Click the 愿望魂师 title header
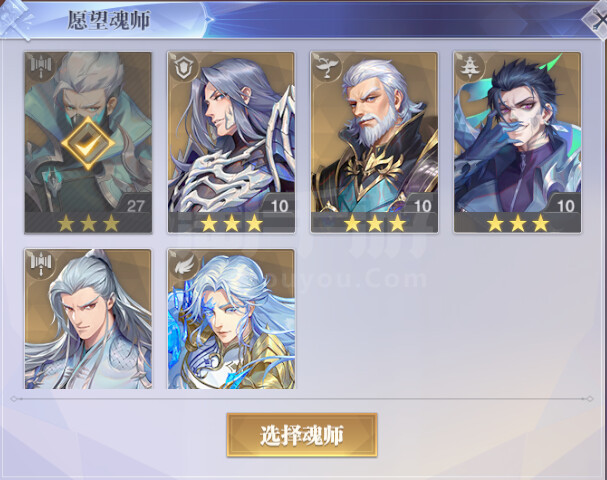This screenshot has height=480, width=607. point(109,21)
